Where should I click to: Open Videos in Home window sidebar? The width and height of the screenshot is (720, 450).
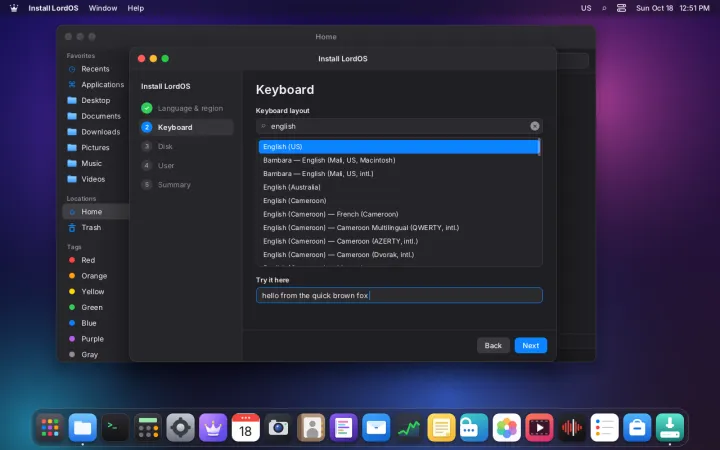pyautogui.click(x=95, y=179)
